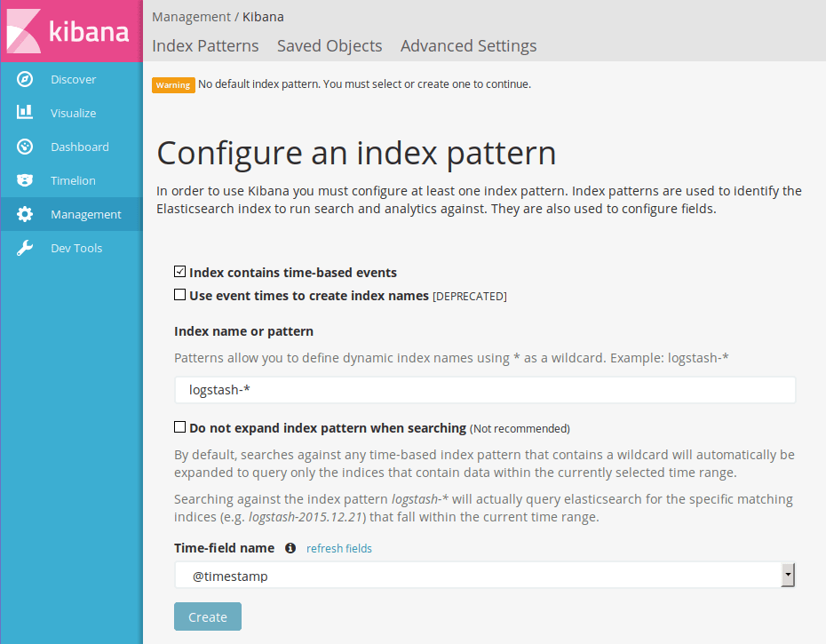Click the Dashboard gauge icon
Image resolution: width=826 pixels, height=644 pixels.
[x=25, y=147]
